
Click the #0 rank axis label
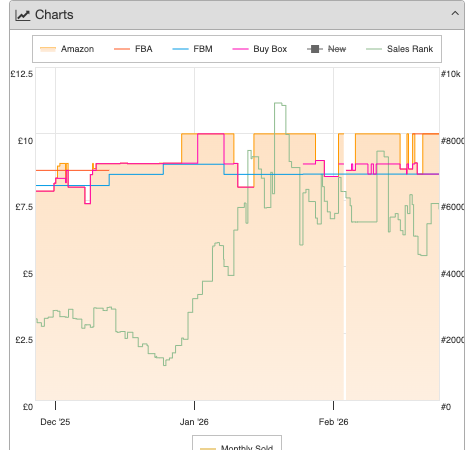pos(446,407)
